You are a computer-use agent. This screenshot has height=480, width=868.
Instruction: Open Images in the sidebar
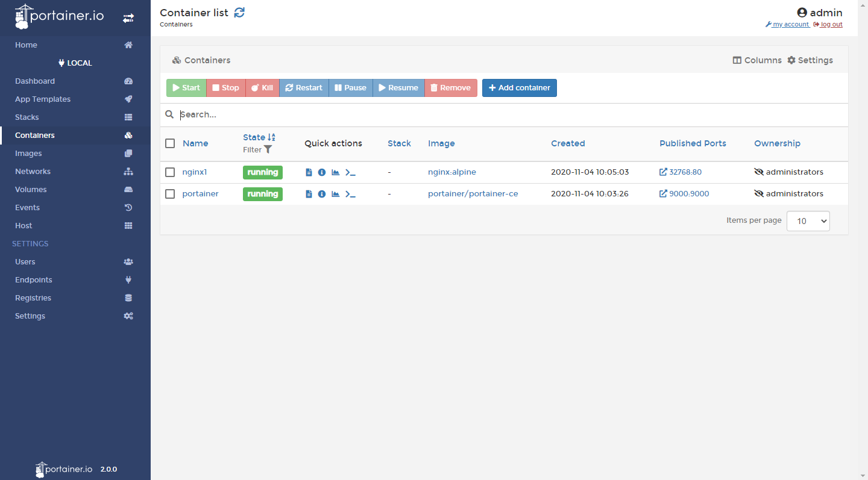75,154
